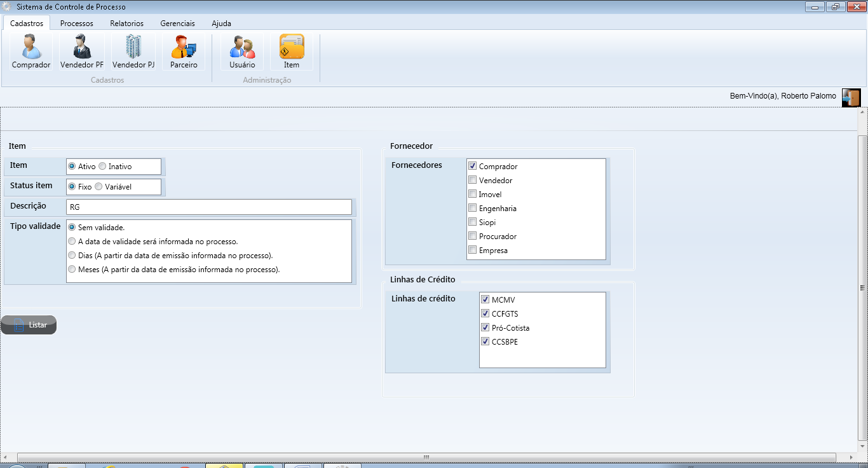Screen dimensions: 868x468
Task: Select the Fixo status option
Action: pyautogui.click(x=72, y=186)
